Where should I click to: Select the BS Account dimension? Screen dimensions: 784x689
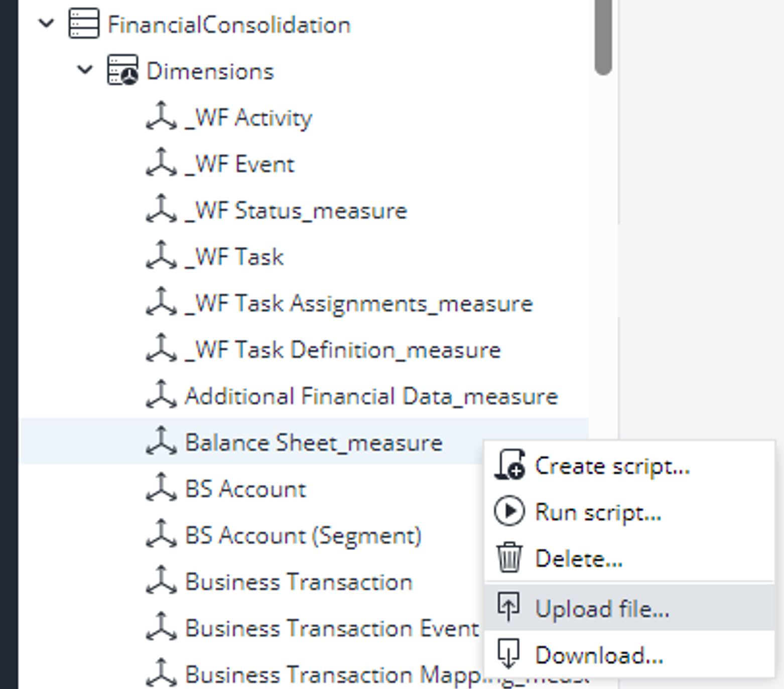click(245, 489)
